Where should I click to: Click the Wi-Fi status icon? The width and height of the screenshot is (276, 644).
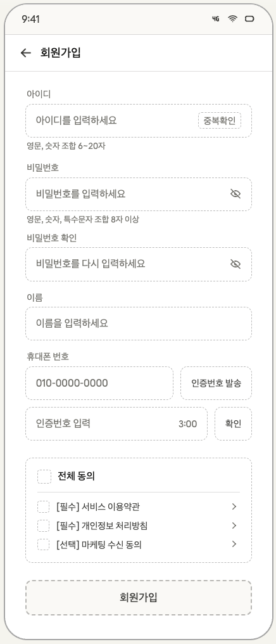(x=232, y=19)
